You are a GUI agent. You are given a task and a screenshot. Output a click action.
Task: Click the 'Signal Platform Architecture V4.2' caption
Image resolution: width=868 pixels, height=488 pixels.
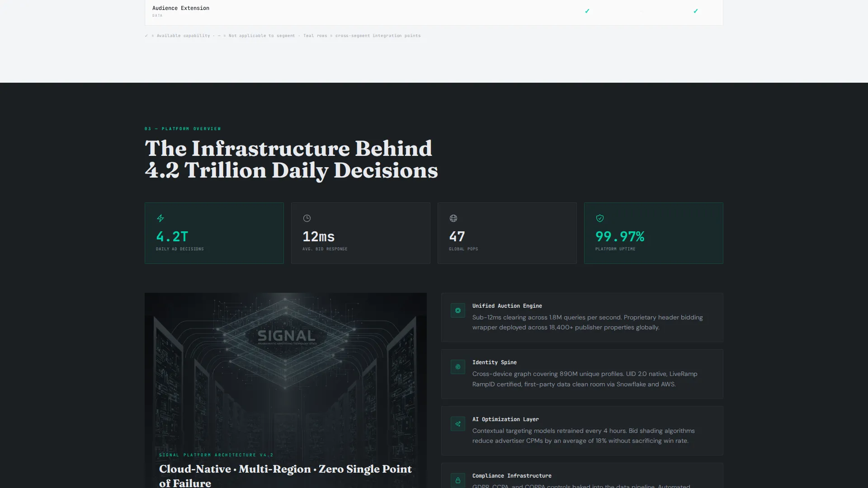point(216,455)
